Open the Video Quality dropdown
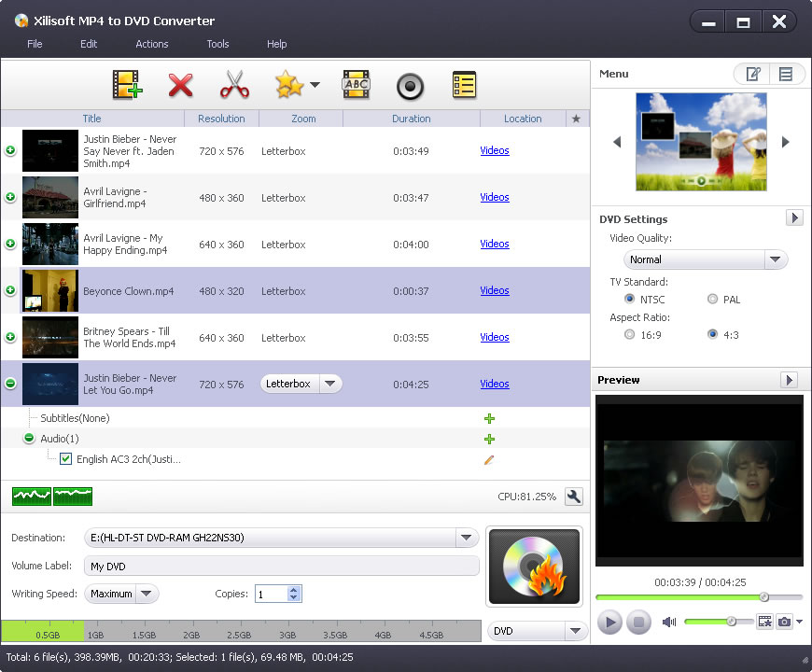 (x=775, y=259)
